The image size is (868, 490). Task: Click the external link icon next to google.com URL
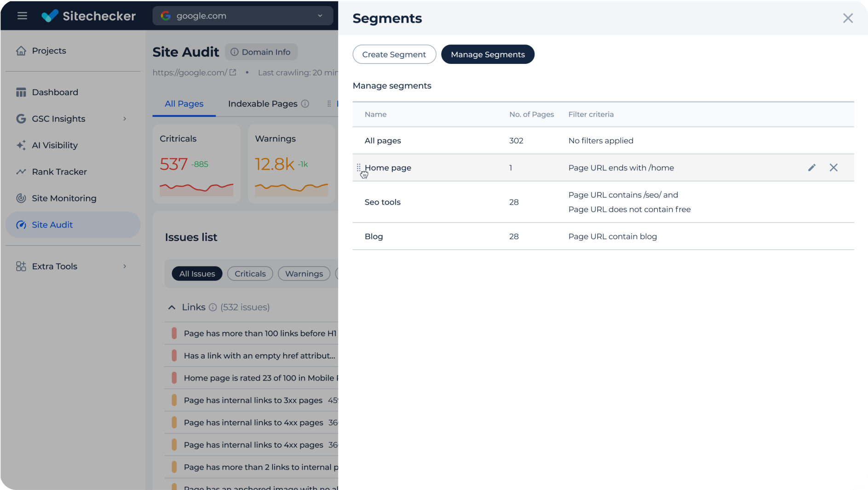click(233, 73)
